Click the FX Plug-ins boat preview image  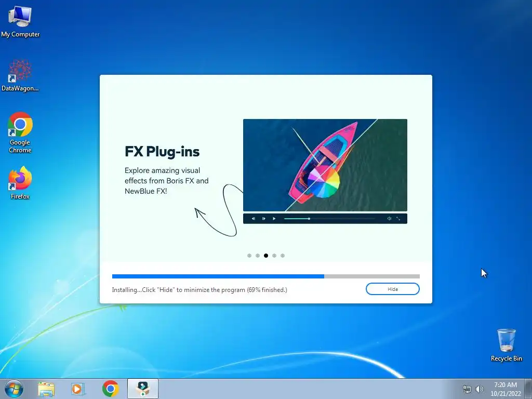(x=325, y=165)
